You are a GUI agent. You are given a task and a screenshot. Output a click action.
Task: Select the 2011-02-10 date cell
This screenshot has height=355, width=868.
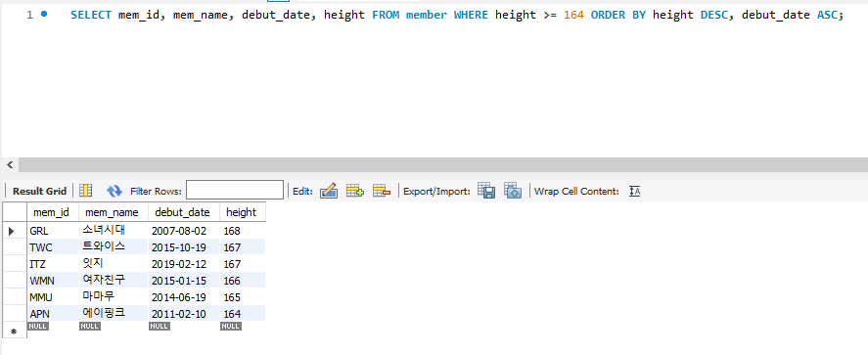coord(183,314)
